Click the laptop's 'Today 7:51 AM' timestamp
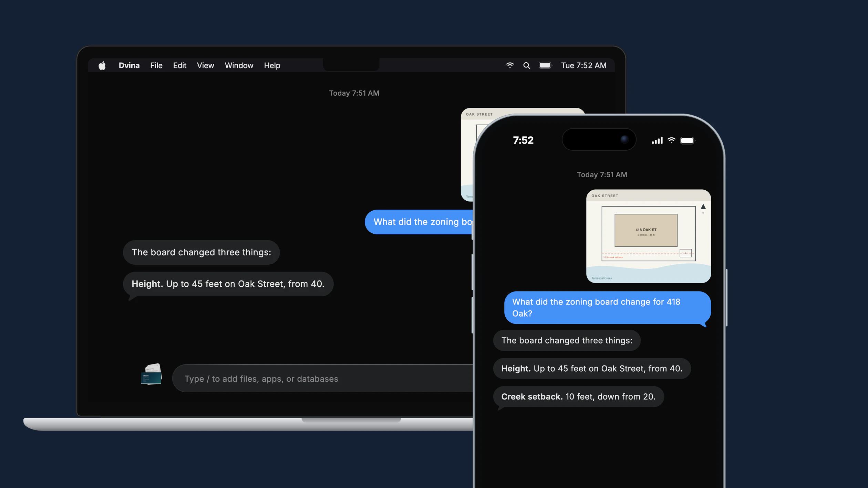The image size is (868, 488). [x=354, y=93]
